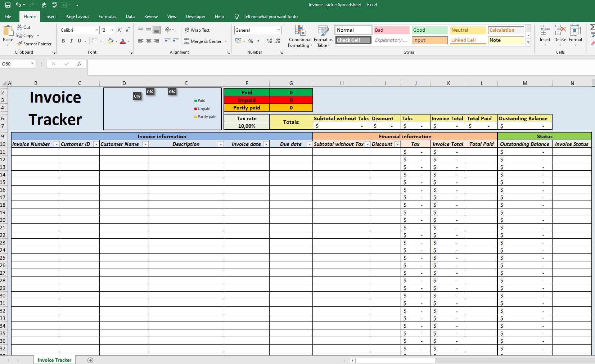Increase decimal places
The width and height of the screenshot is (595, 364).
[x=269, y=41]
